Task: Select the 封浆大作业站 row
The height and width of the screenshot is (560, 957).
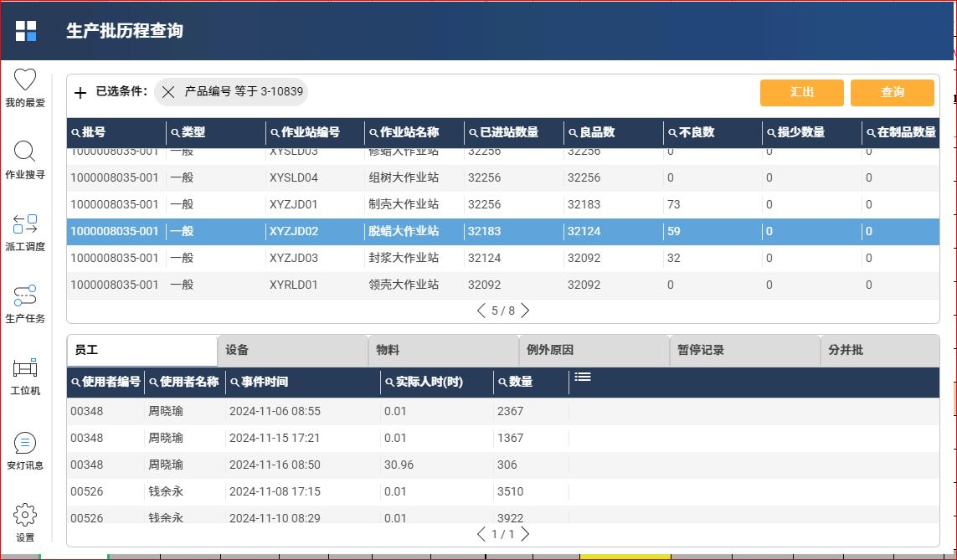Action: (x=404, y=258)
